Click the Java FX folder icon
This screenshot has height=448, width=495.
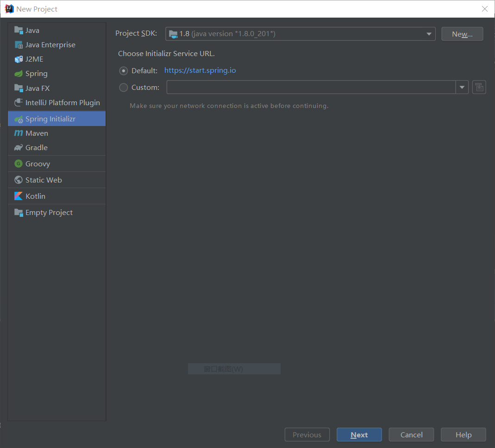19,88
